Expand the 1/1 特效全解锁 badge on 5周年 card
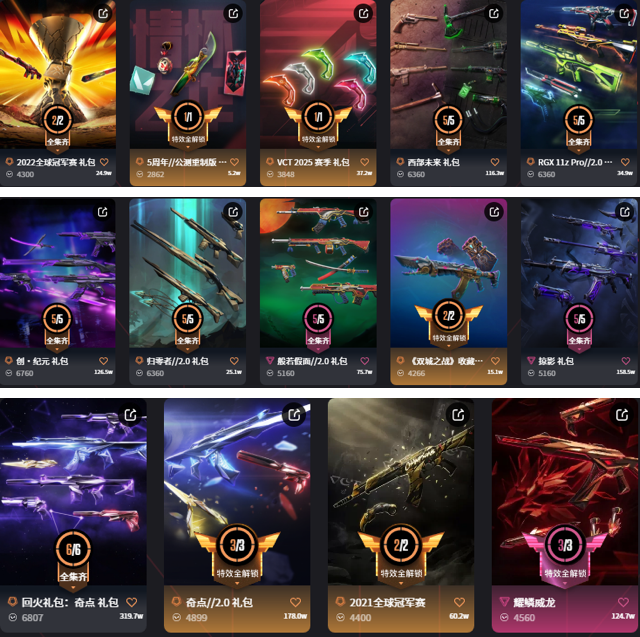640x637 pixels. (x=188, y=124)
